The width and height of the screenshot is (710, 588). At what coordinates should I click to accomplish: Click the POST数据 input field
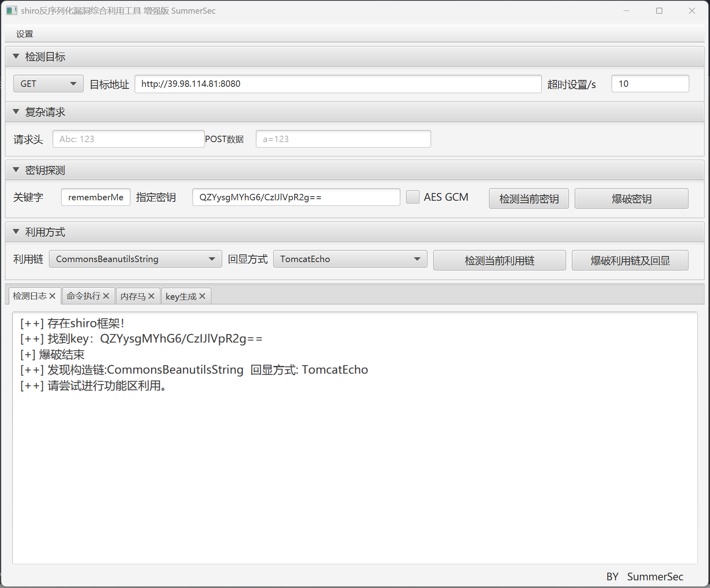[343, 139]
